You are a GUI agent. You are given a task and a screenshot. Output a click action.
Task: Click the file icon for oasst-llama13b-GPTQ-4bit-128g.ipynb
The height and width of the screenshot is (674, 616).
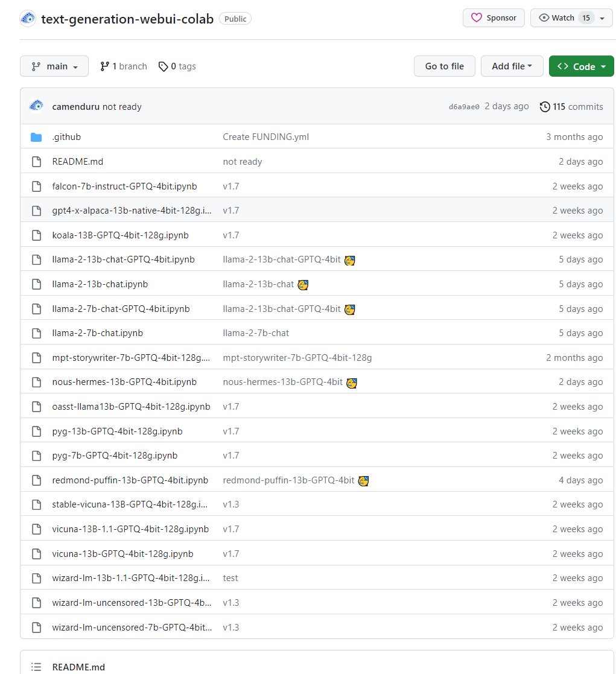coord(37,407)
